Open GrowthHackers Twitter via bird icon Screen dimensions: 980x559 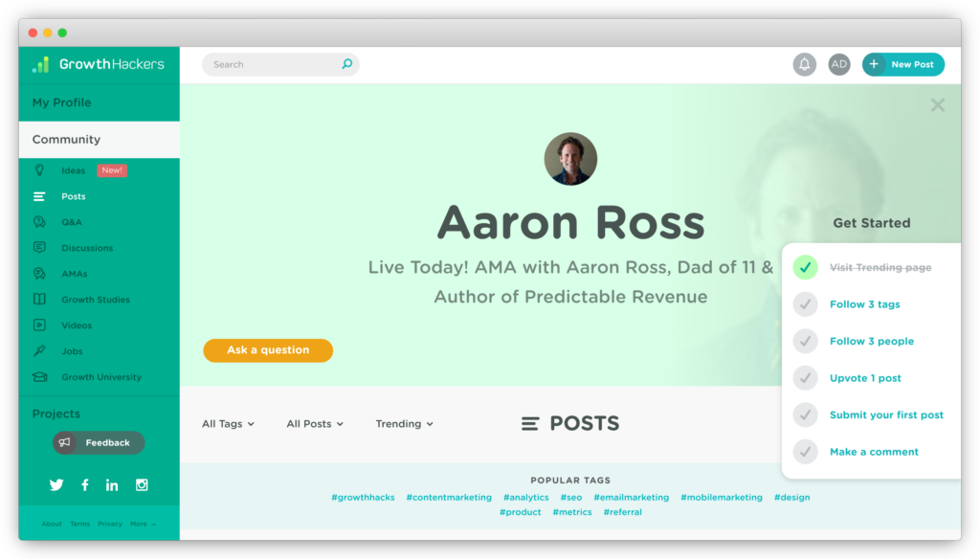click(56, 484)
